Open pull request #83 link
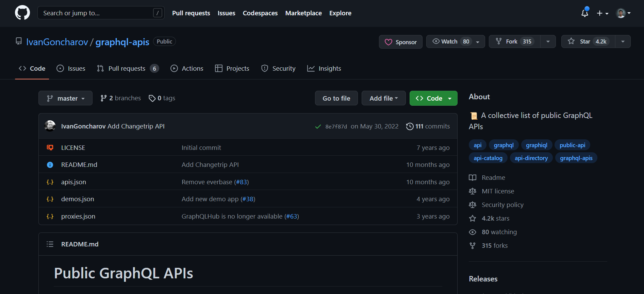Image resolution: width=644 pixels, height=294 pixels. [x=242, y=182]
